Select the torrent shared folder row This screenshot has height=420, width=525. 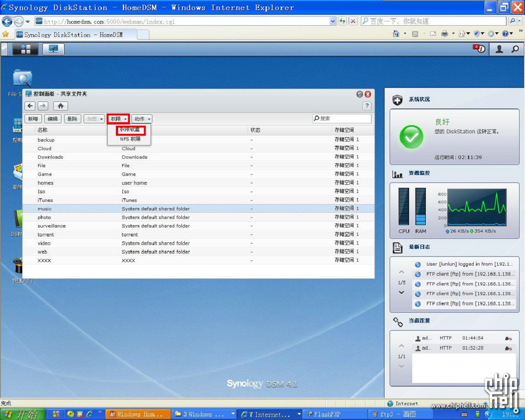198,234
